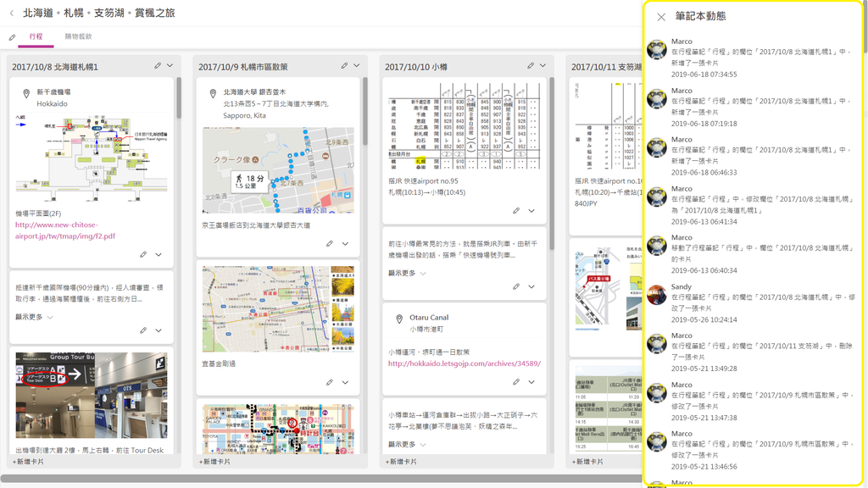868x488 pixels.
Task: Expand the 2017/10/9 札幌市區散策 column menu
Action: point(357,65)
